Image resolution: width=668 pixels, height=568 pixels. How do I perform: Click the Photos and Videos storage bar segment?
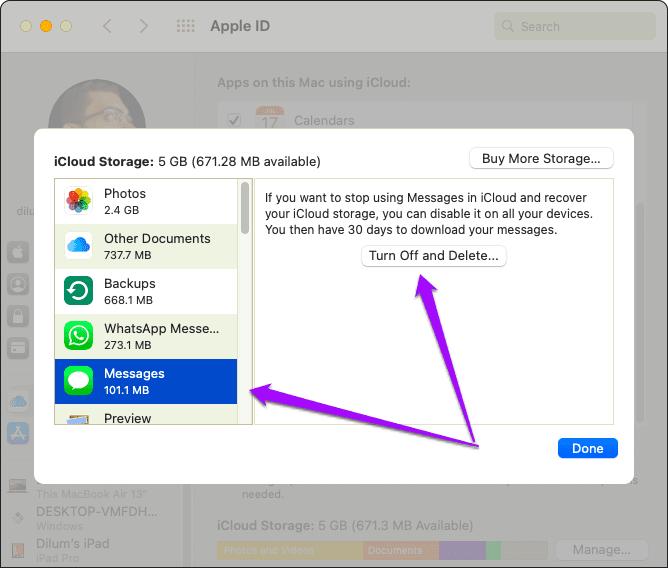[290, 551]
